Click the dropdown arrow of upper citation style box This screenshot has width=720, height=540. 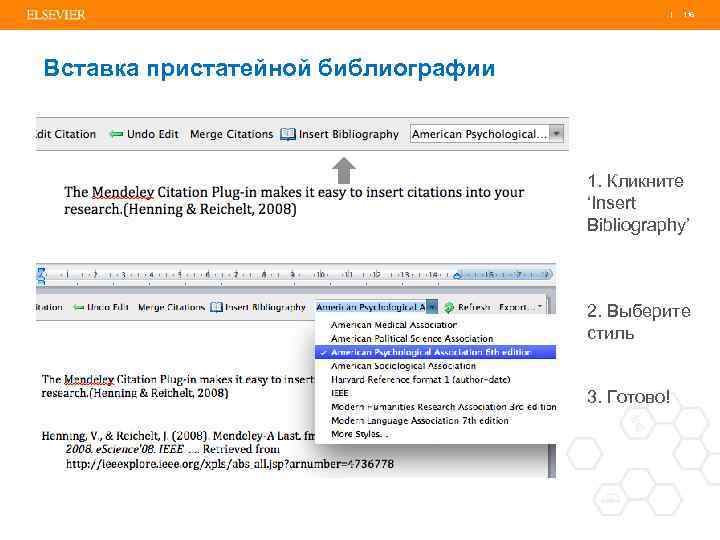pos(556,134)
